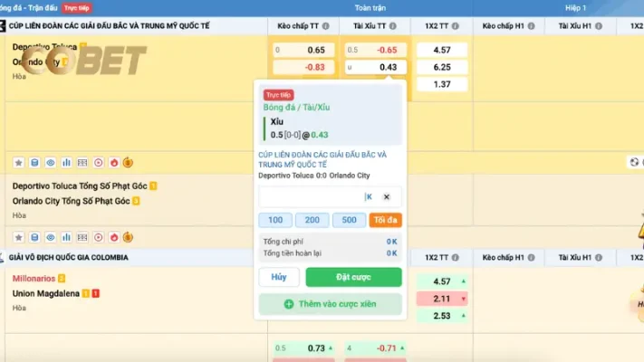644x362 pixels.
Task: Show info for Tài Xỉu H1 in Colombia league header
Action: (599, 257)
